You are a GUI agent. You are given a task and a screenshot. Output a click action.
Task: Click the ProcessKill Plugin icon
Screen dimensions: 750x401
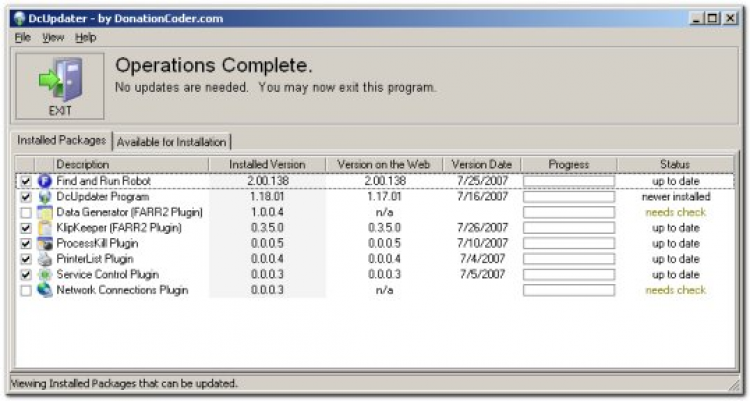(x=44, y=244)
